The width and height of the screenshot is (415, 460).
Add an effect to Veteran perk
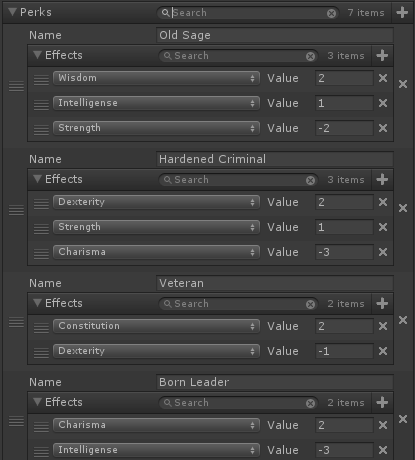[x=382, y=303]
